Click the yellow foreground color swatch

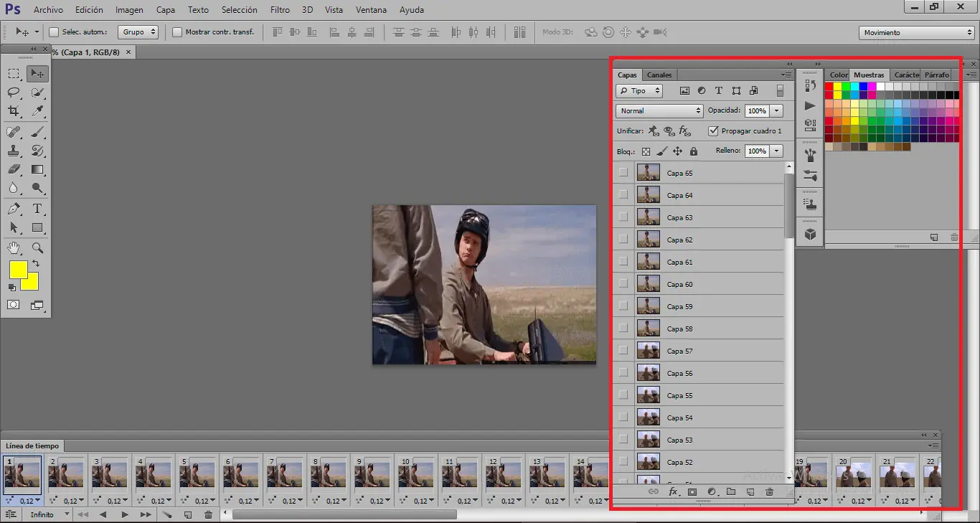pyautogui.click(x=18, y=270)
